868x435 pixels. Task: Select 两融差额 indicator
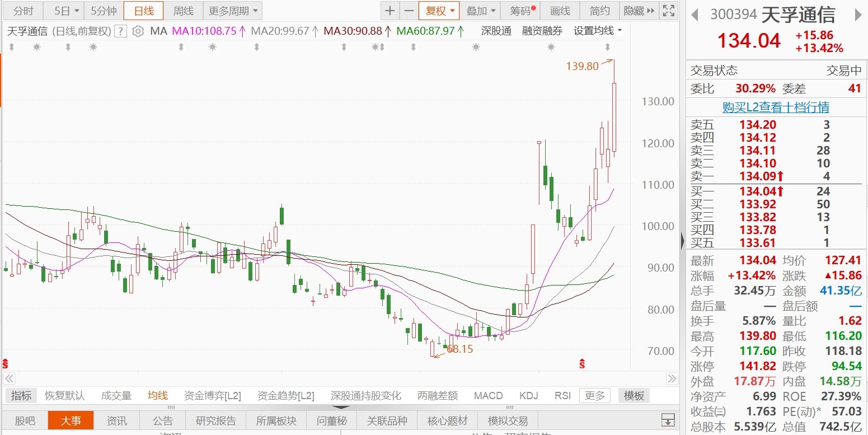(438, 396)
